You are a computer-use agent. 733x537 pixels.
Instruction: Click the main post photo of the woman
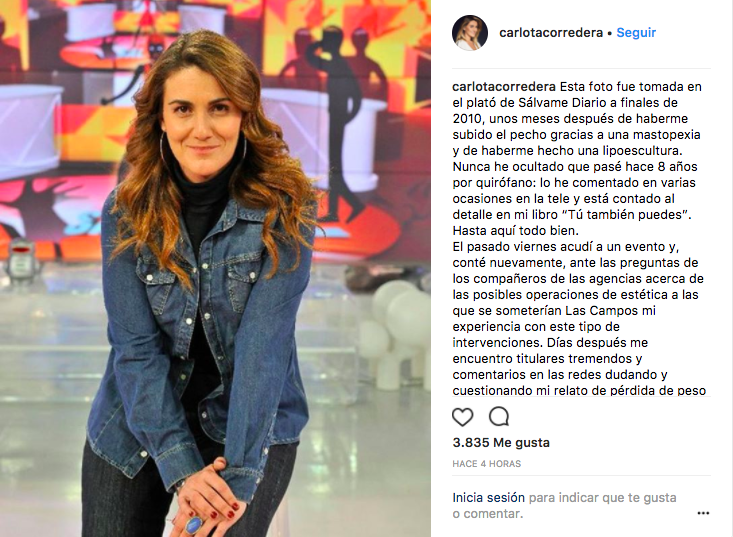point(215,268)
